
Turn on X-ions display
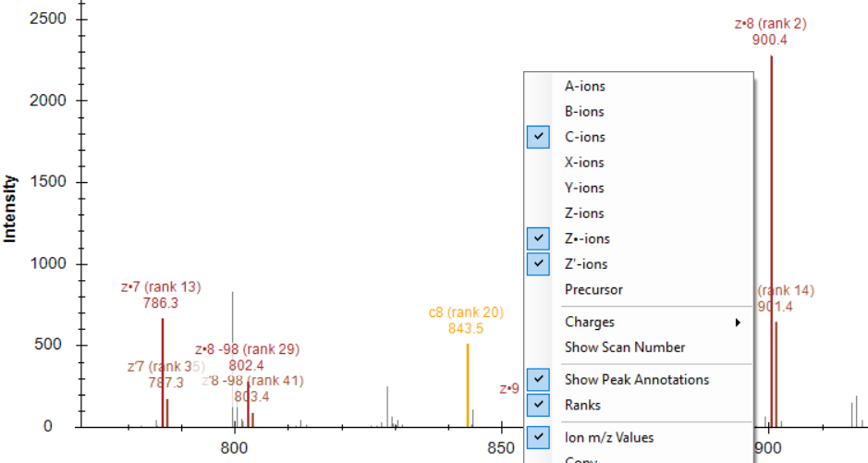tap(584, 163)
